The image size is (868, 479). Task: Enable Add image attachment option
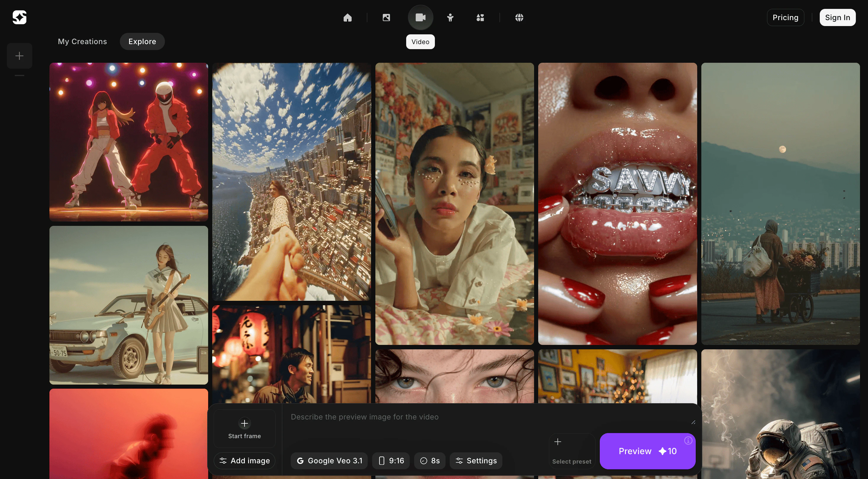[x=244, y=460]
